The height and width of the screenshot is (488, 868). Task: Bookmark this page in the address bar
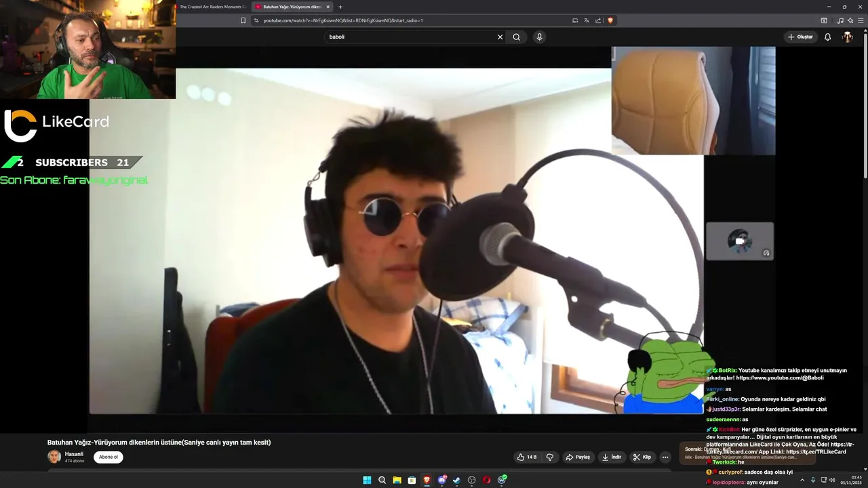pyautogui.click(x=243, y=20)
